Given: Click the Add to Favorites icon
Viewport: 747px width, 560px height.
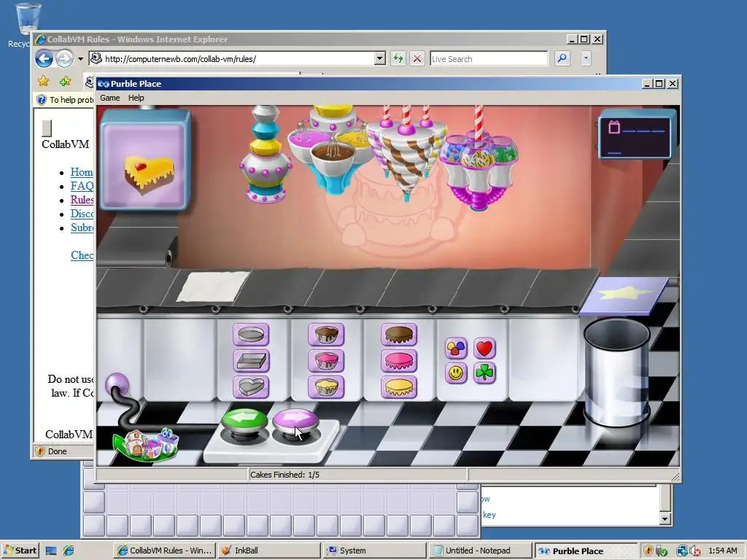Looking at the screenshot, I should tap(65, 81).
